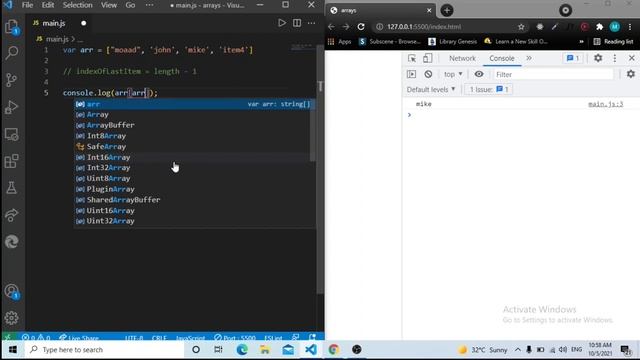The image size is (640, 360).
Task: Open the issues badge in DevTools toolbar
Action: (x=573, y=58)
